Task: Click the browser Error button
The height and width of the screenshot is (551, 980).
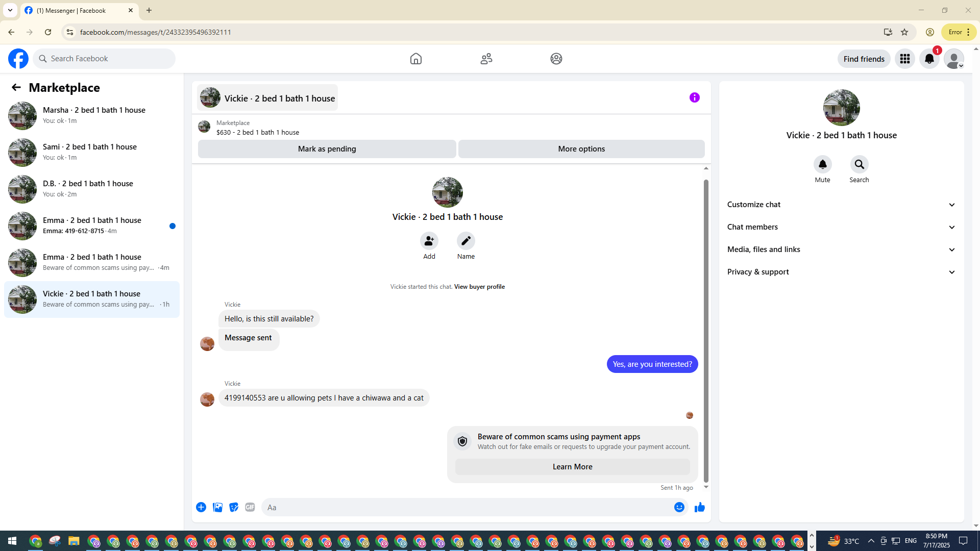Action: [x=959, y=32]
